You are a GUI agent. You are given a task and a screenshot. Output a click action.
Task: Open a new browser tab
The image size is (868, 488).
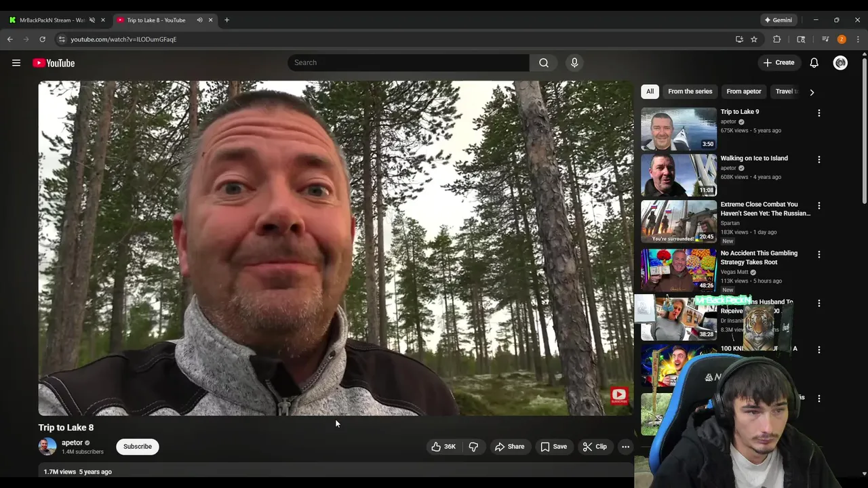tap(226, 20)
